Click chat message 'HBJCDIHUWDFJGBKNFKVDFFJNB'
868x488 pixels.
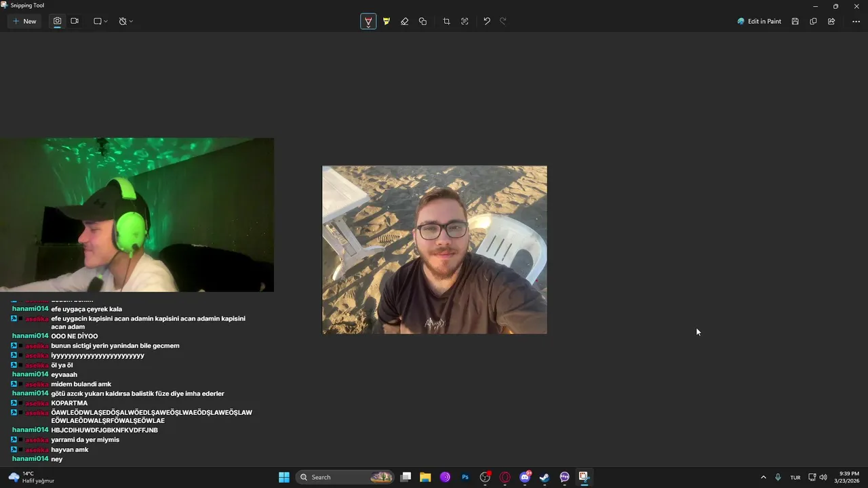click(104, 430)
